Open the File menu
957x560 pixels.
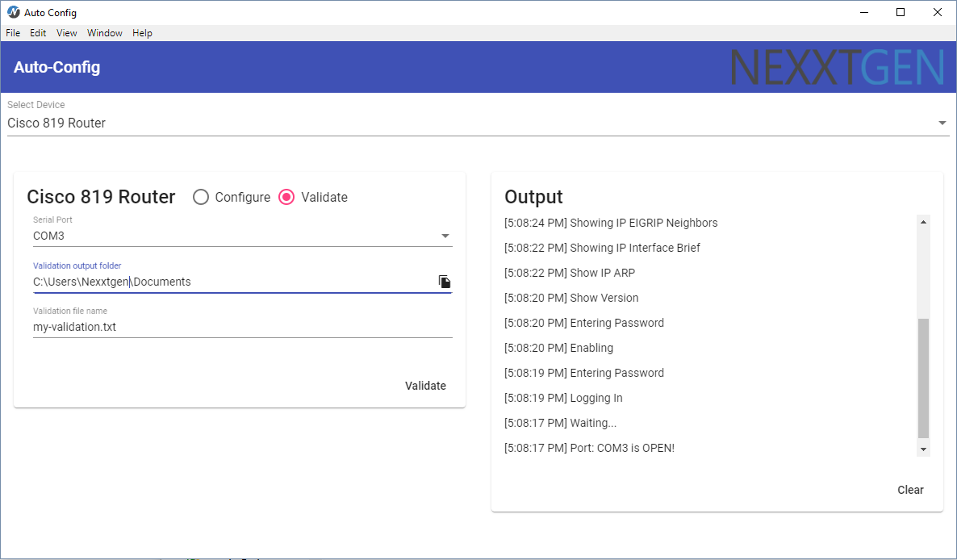click(13, 33)
